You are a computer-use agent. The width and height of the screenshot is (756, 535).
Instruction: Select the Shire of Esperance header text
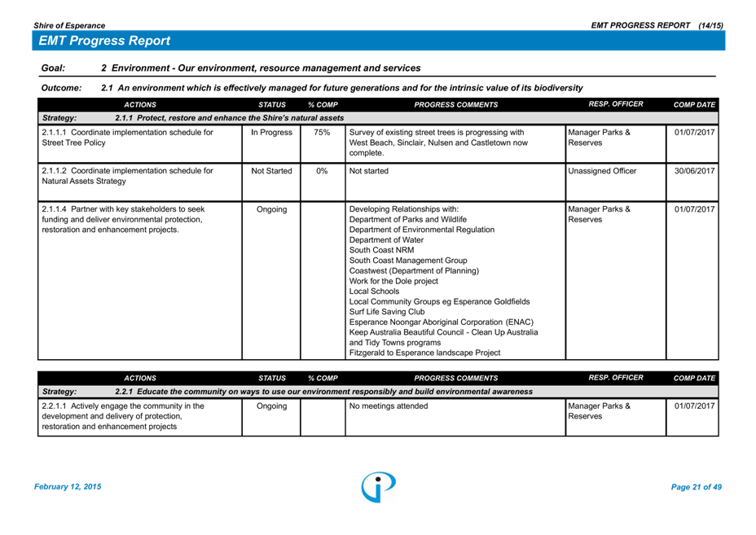pyautogui.click(x=69, y=26)
